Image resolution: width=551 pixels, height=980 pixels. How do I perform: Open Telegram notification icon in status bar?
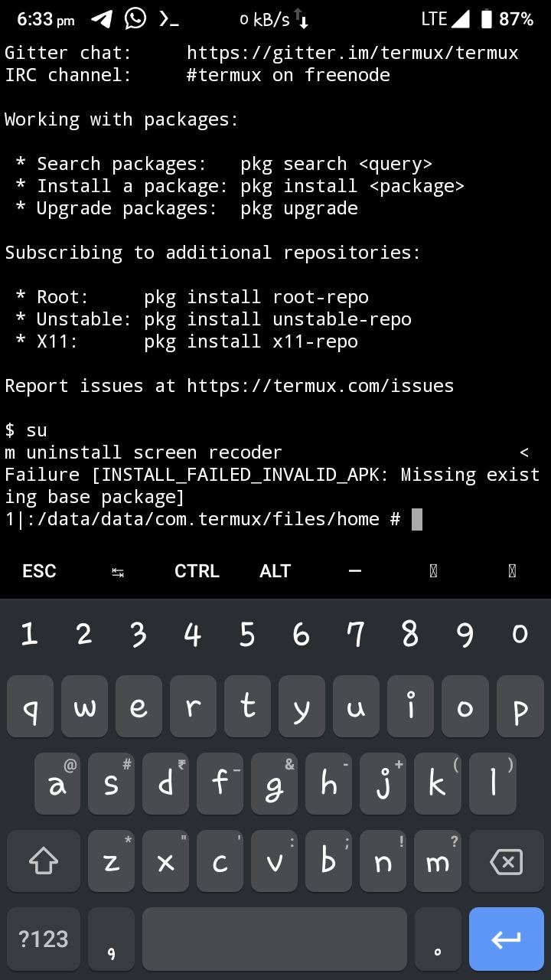pyautogui.click(x=102, y=19)
